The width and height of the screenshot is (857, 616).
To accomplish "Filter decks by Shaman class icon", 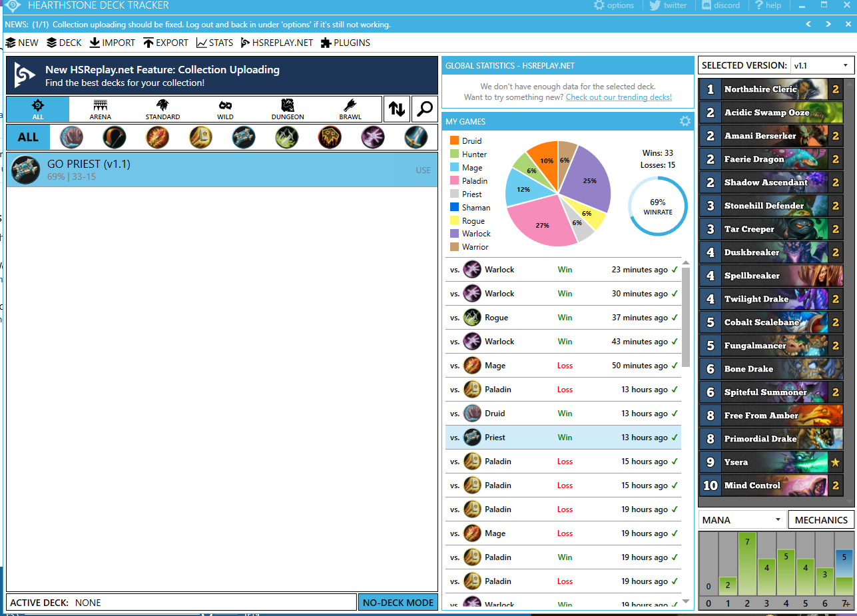I will (330, 137).
